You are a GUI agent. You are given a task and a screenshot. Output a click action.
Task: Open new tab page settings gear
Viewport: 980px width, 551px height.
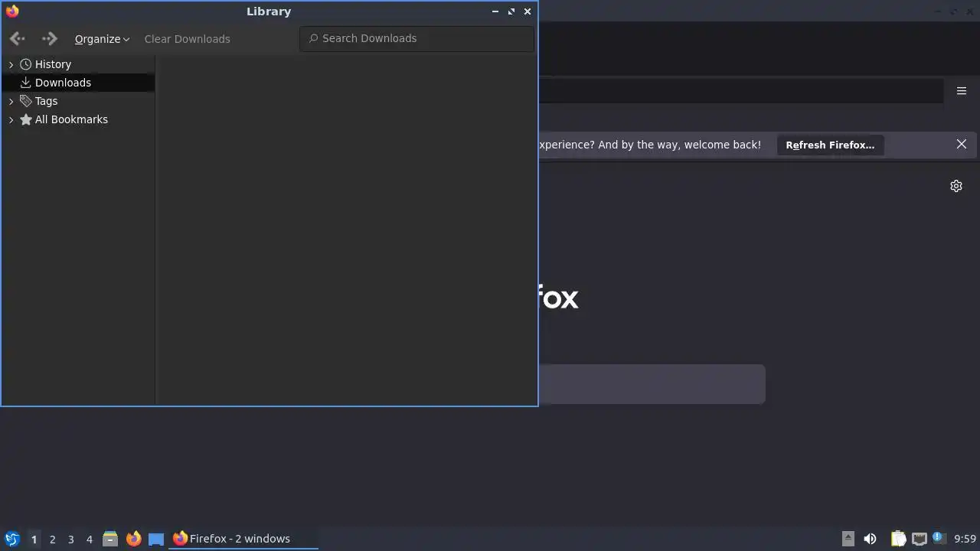coord(956,186)
